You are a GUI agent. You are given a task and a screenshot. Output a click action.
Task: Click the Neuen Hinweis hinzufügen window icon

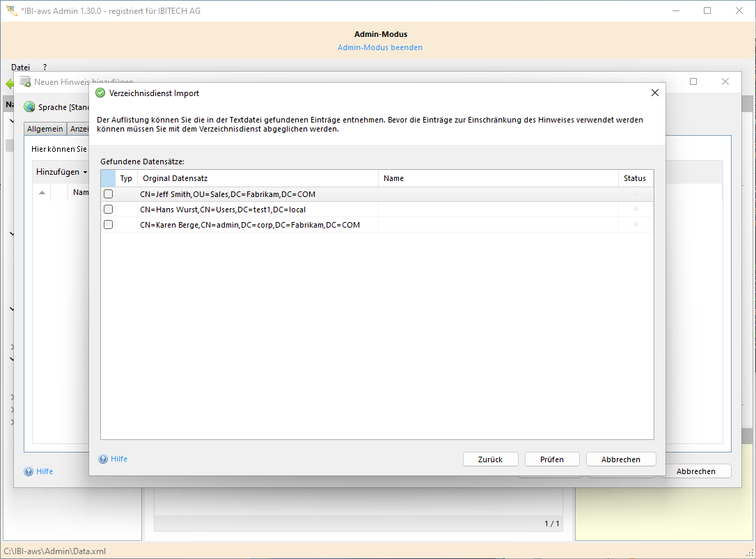click(x=26, y=82)
